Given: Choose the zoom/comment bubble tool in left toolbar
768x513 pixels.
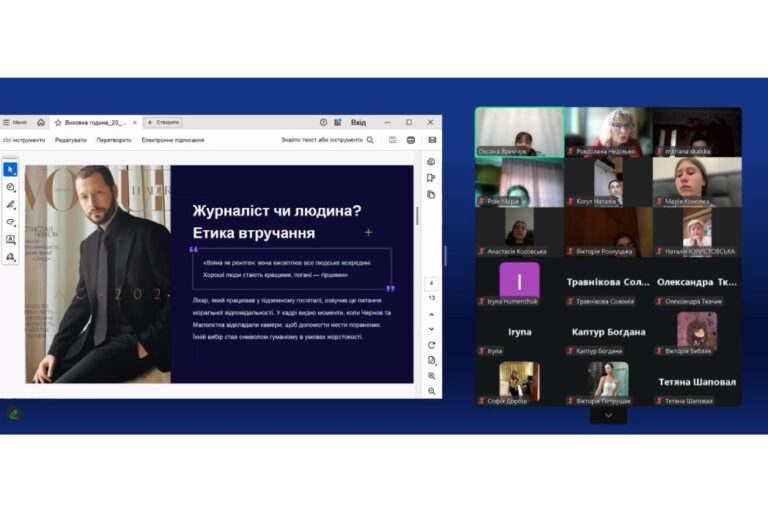Looking at the screenshot, I should [x=10, y=187].
